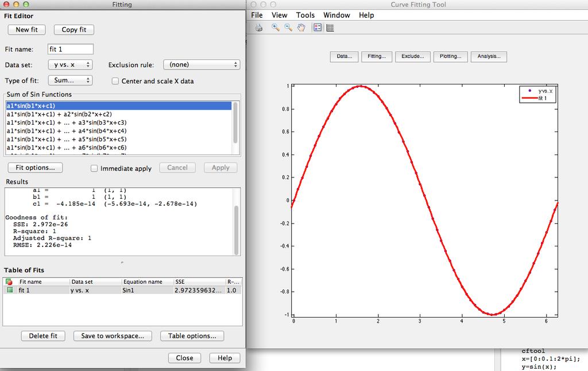Click the 'fit 1' legend entry in plot
The width and height of the screenshot is (588, 371).
click(x=536, y=98)
